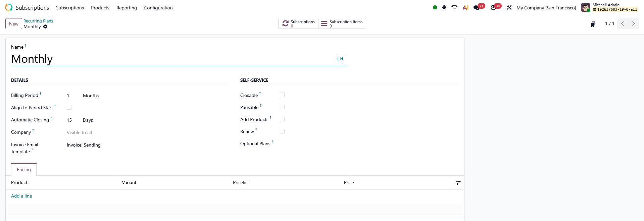Open the VoIP phone icon
The width and height of the screenshot is (644, 221).
pyautogui.click(x=454, y=7)
